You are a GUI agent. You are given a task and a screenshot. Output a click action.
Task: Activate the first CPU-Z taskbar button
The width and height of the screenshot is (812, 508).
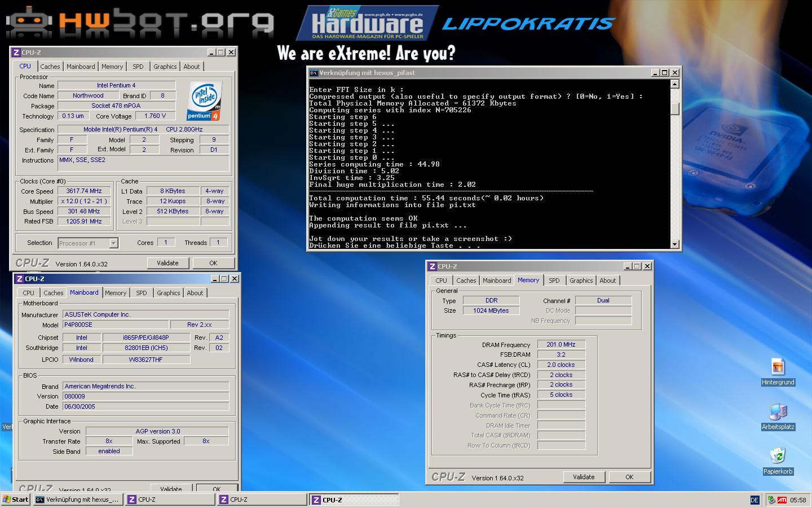click(170, 500)
